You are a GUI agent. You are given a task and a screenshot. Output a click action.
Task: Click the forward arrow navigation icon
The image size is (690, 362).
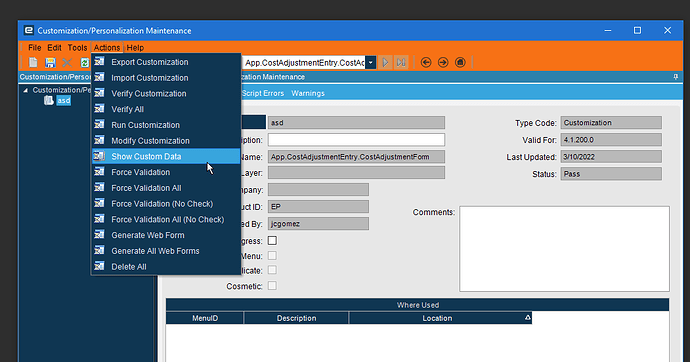pyautogui.click(x=443, y=62)
